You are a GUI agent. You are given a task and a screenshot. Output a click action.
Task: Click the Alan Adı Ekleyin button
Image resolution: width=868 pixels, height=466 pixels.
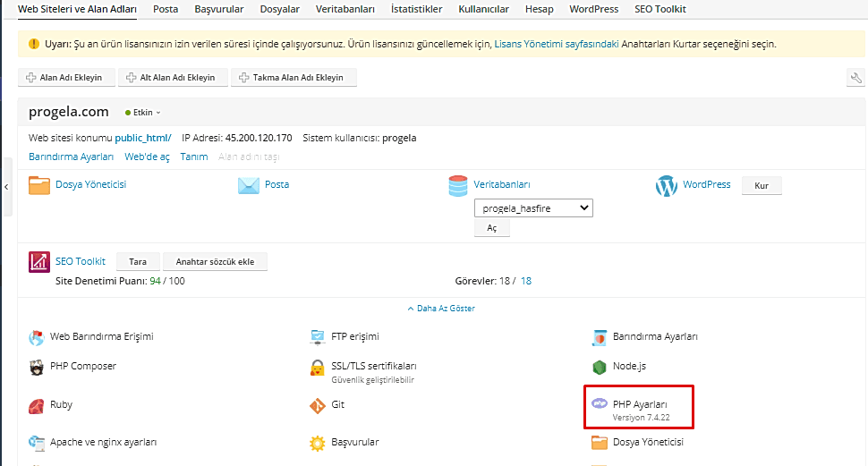(x=66, y=78)
